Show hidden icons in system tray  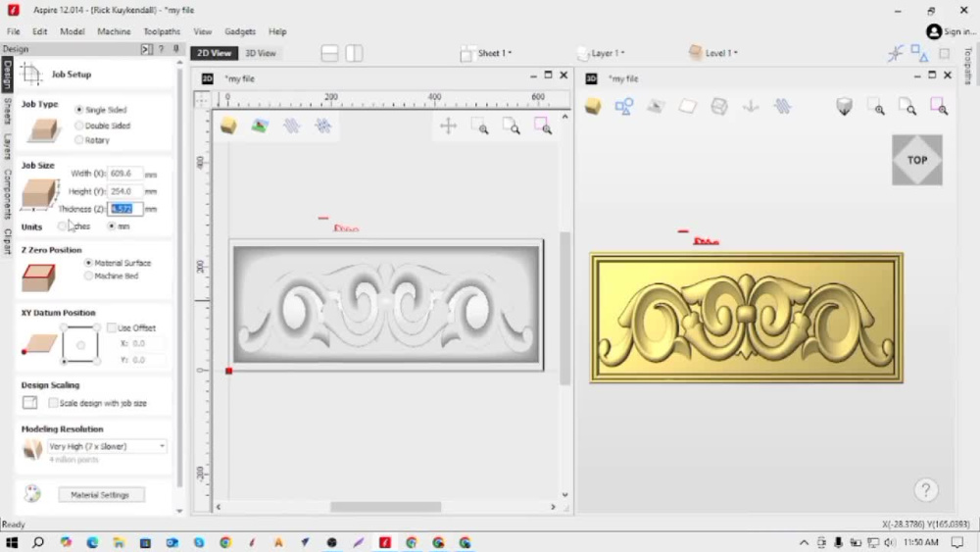(804, 542)
